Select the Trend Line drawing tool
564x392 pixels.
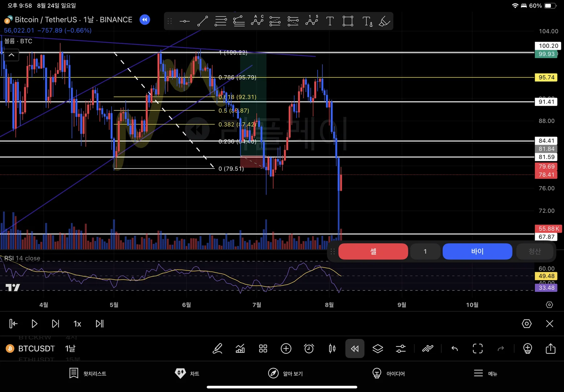(x=203, y=21)
